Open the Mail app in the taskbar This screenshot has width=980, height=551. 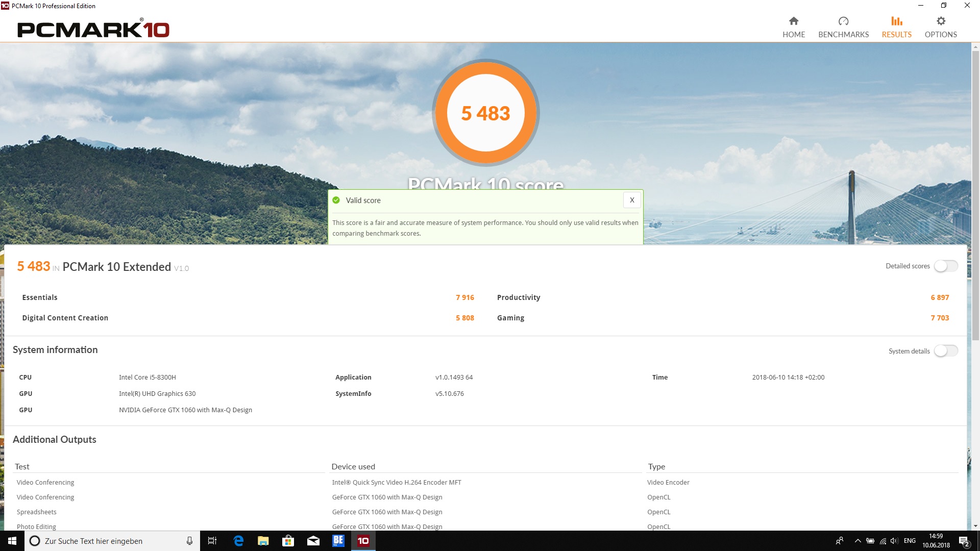point(313,541)
